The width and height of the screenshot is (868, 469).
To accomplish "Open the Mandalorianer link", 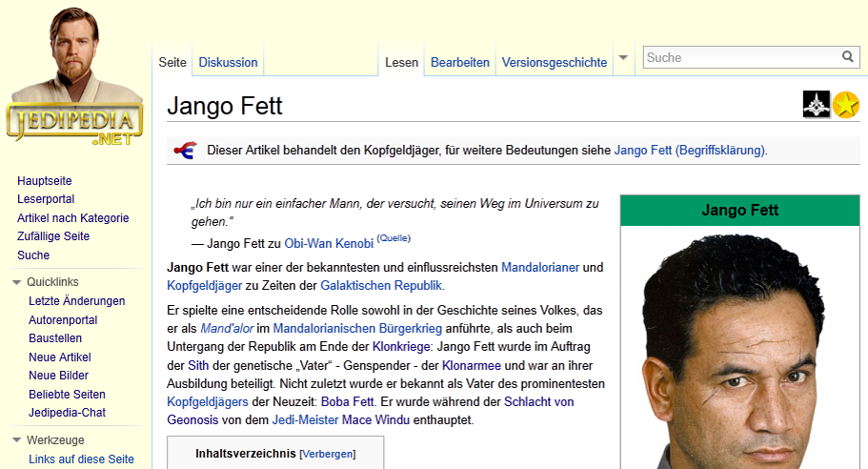I will tap(540, 268).
